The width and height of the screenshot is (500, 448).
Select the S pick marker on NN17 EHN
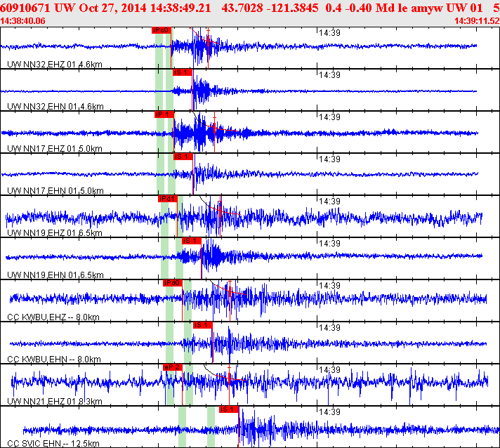point(183,157)
